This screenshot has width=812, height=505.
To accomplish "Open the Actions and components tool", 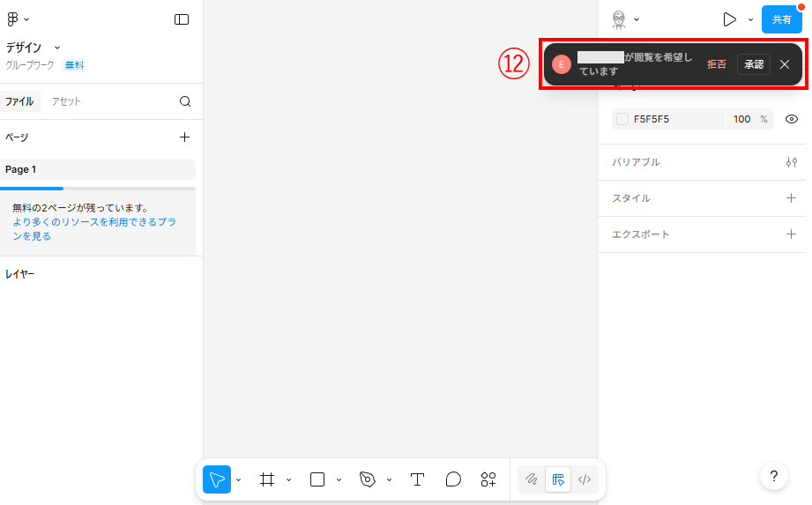I will click(488, 479).
